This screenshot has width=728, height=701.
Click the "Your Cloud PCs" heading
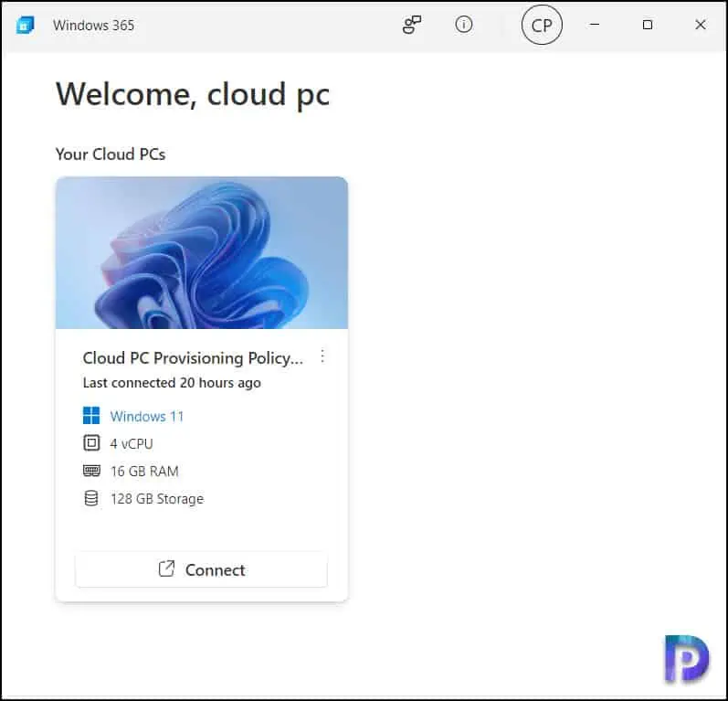click(x=111, y=154)
